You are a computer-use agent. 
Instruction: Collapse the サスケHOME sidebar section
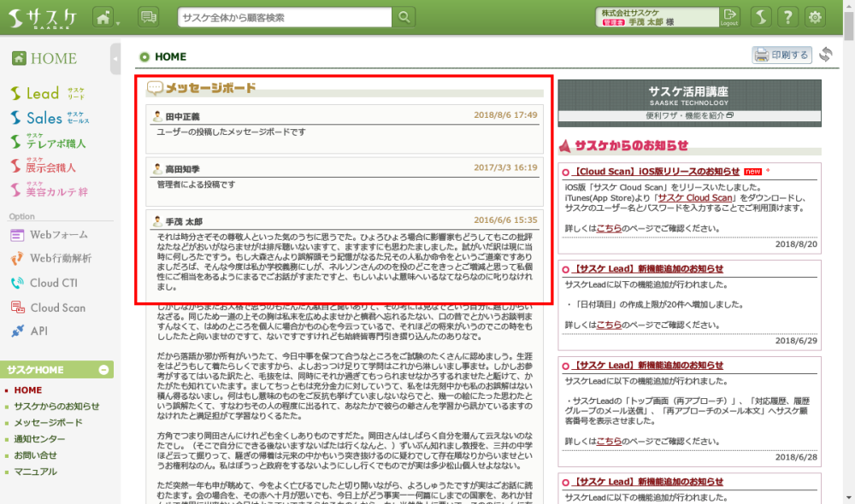pyautogui.click(x=103, y=370)
